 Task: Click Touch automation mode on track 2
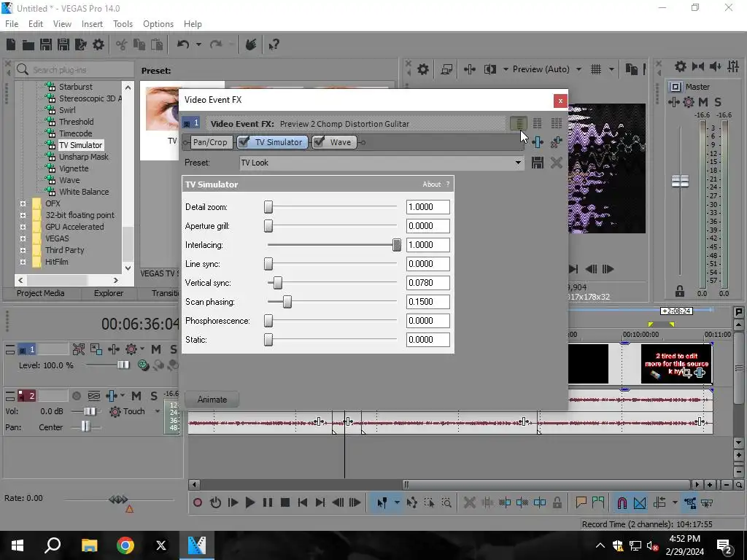[x=133, y=411]
